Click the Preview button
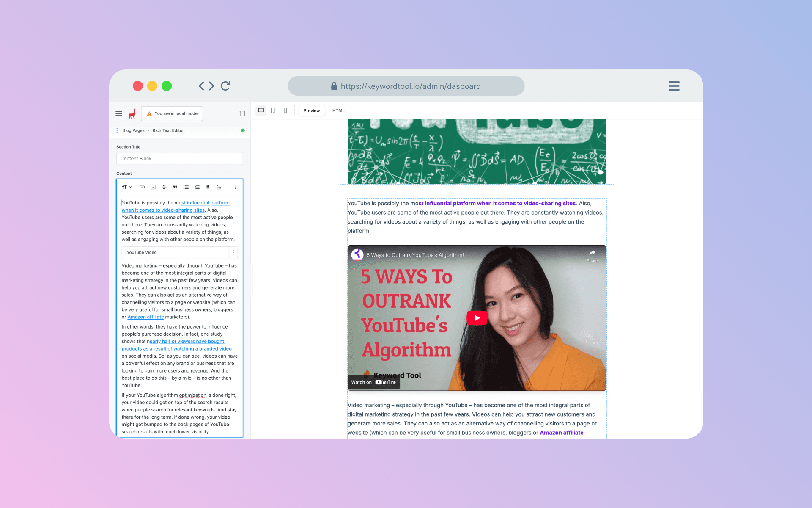 coord(312,110)
